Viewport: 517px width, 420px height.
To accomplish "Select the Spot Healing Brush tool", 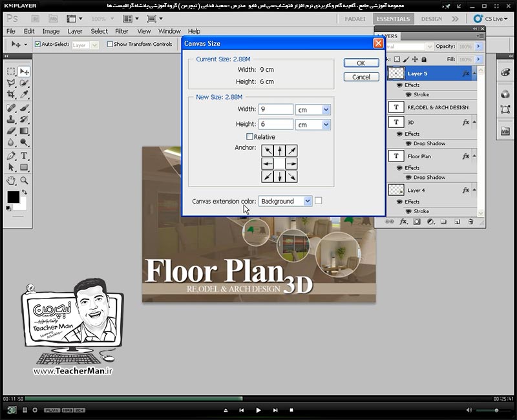I will (11, 107).
